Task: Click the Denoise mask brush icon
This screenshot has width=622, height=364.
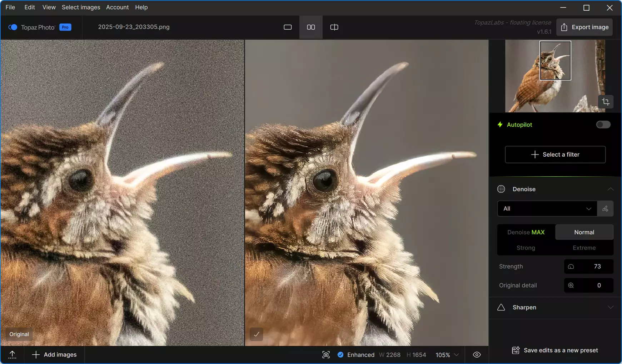Action: pyautogui.click(x=605, y=209)
